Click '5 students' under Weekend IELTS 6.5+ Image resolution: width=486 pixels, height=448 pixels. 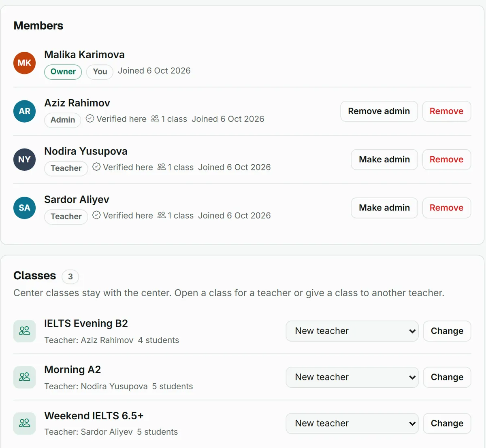pos(158,432)
